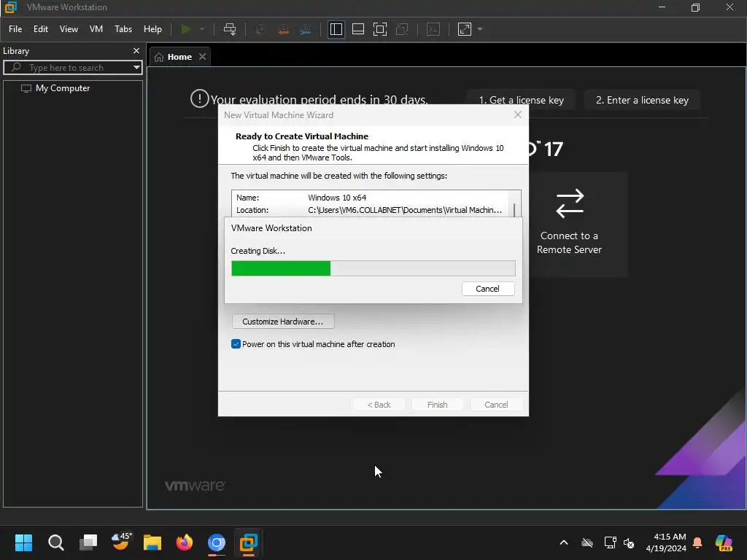The width and height of the screenshot is (747, 560).
Task: Expand the library search dropdown arrow
Action: click(136, 68)
